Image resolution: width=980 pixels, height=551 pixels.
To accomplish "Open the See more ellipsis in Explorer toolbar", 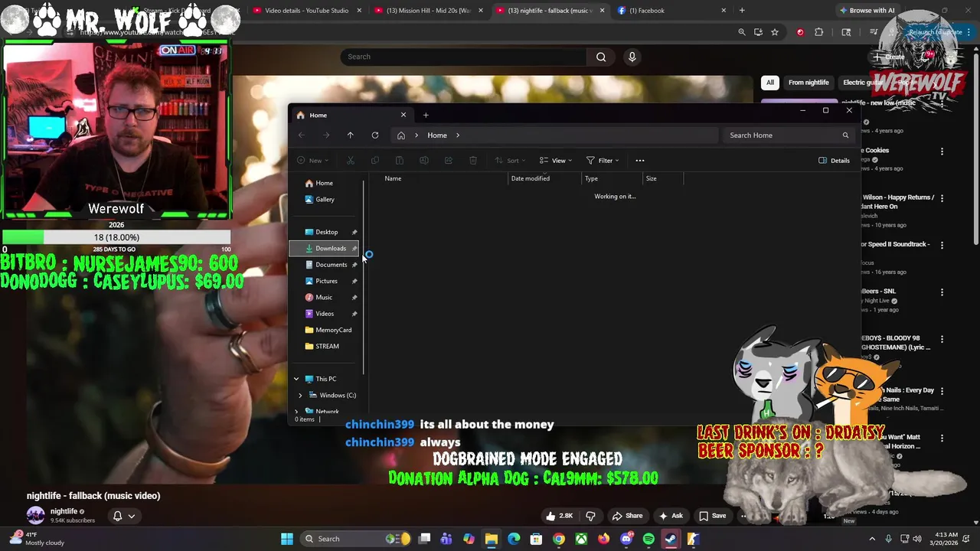I will point(640,161).
